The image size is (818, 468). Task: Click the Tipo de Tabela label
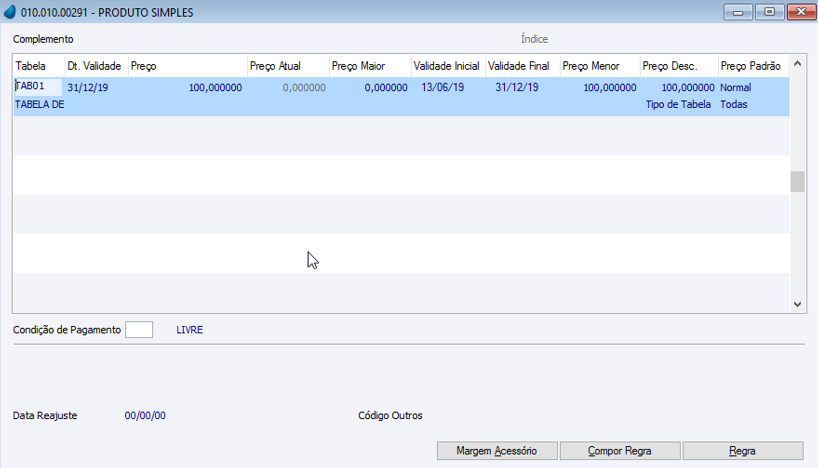[x=678, y=104]
